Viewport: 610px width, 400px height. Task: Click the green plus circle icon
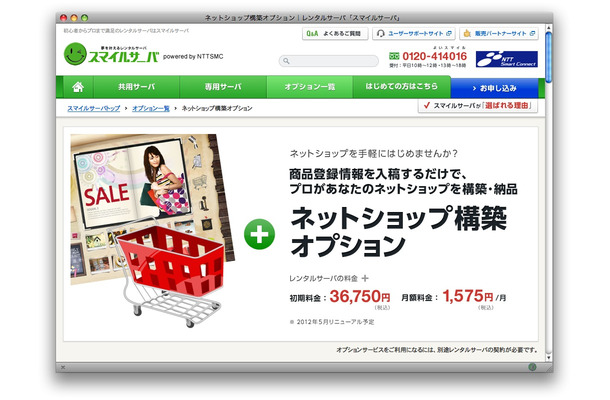pos(259,234)
